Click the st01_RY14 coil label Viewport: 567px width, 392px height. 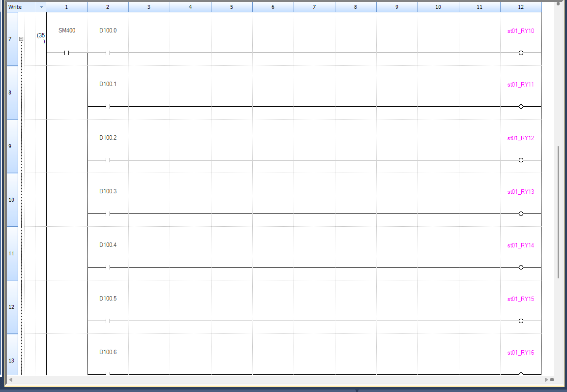(x=520, y=245)
